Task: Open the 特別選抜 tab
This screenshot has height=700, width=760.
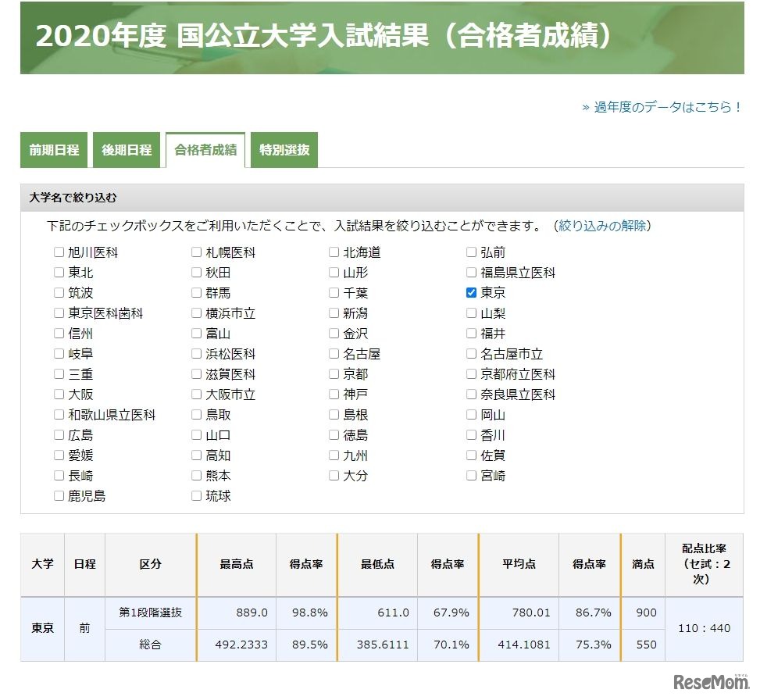Action: tap(283, 149)
